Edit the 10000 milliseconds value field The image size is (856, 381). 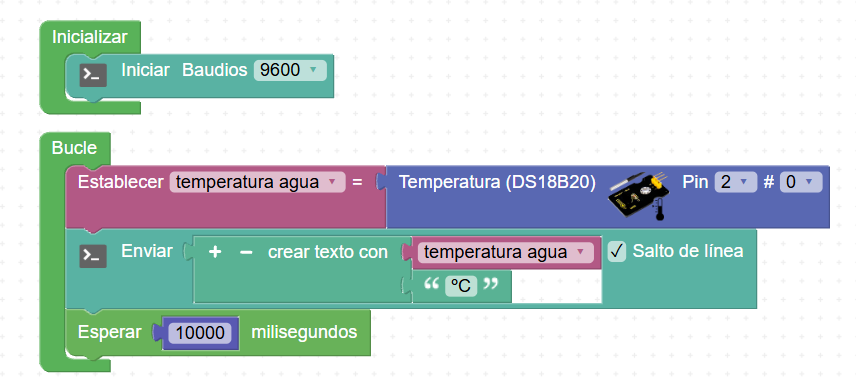pos(200,332)
